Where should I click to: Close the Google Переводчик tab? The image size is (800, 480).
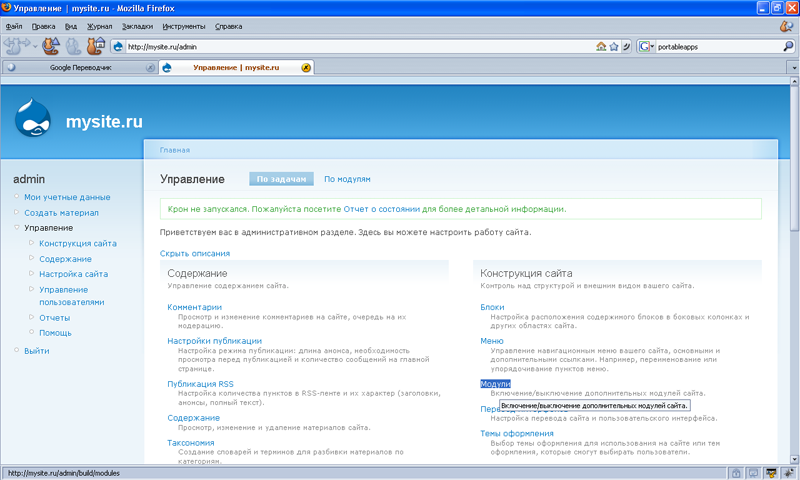click(150, 67)
